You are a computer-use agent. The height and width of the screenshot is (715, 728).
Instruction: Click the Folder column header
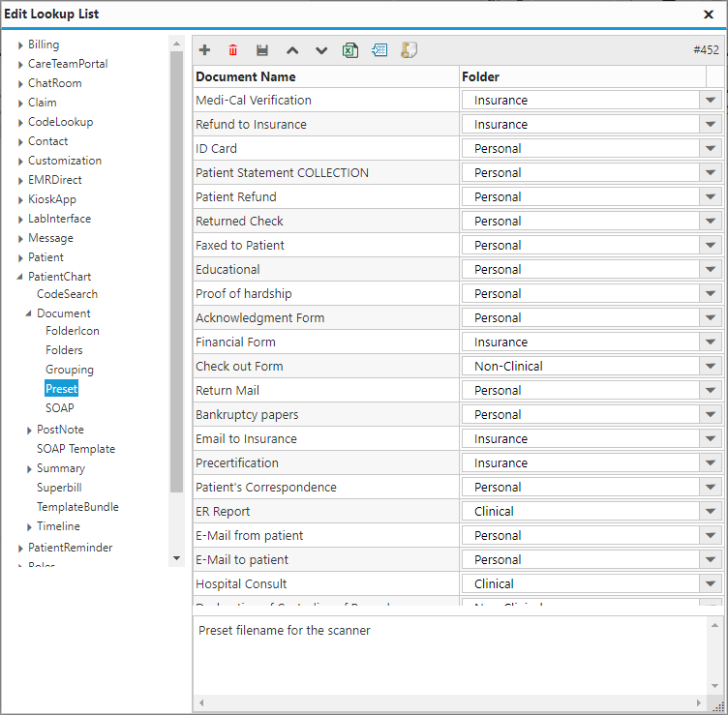coord(583,76)
